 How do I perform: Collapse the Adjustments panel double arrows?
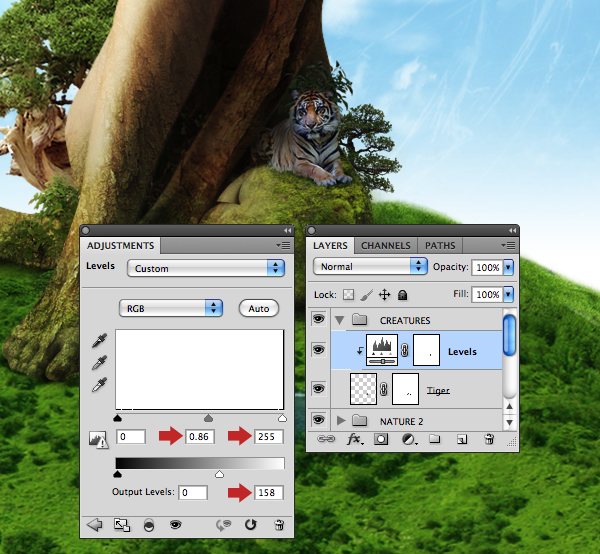pos(287,230)
